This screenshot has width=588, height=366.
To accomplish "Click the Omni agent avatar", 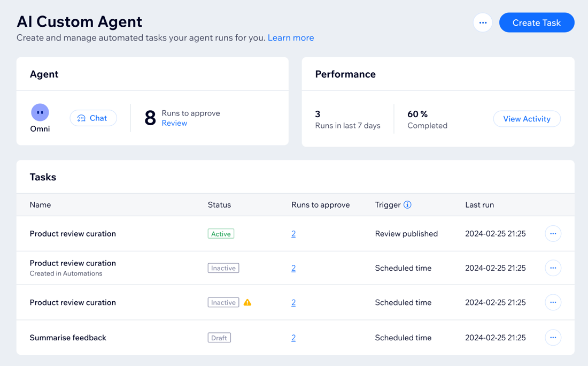I will [x=40, y=112].
